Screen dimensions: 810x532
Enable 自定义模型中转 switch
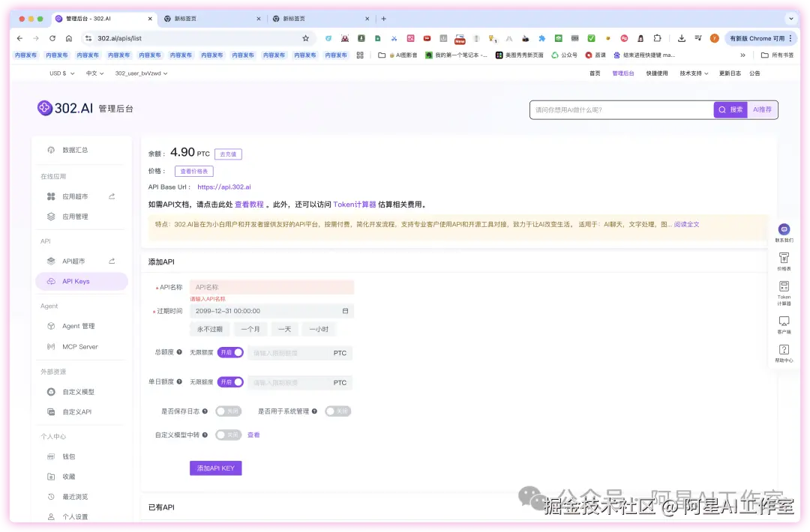[x=228, y=435]
